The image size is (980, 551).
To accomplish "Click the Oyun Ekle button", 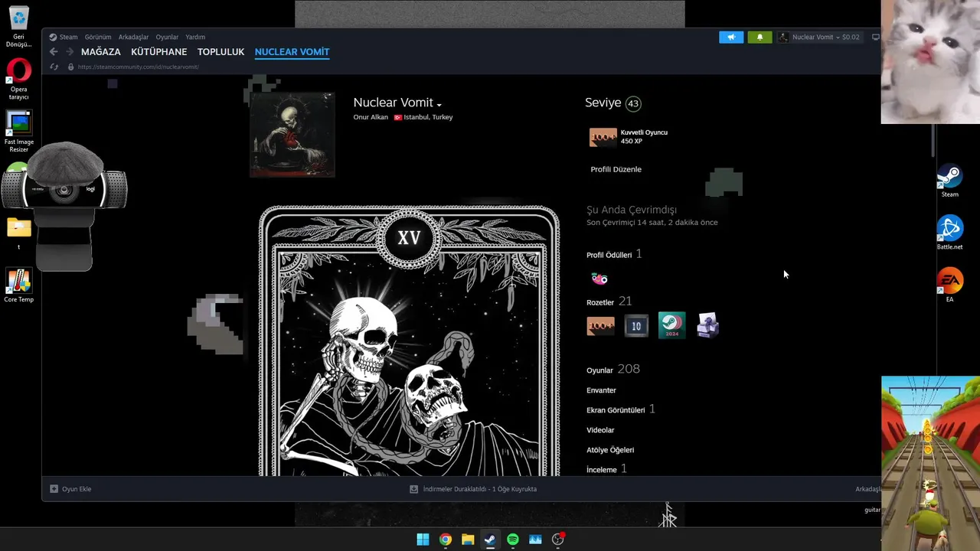I will (x=70, y=489).
